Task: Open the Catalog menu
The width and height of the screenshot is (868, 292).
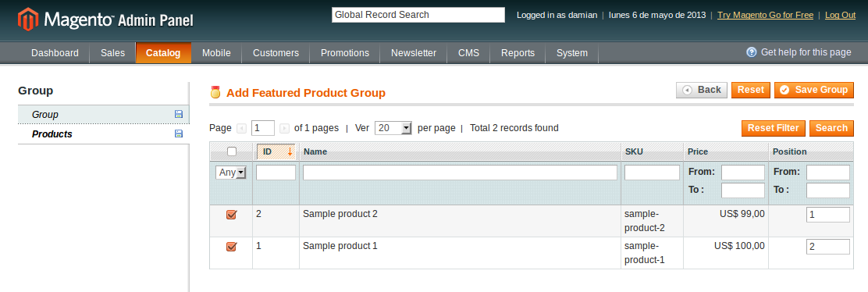Action: tap(163, 53)
